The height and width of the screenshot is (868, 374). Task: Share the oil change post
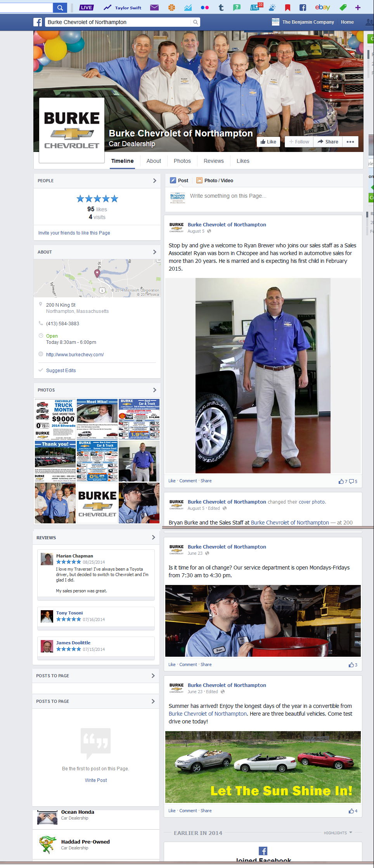coord(206,664)
